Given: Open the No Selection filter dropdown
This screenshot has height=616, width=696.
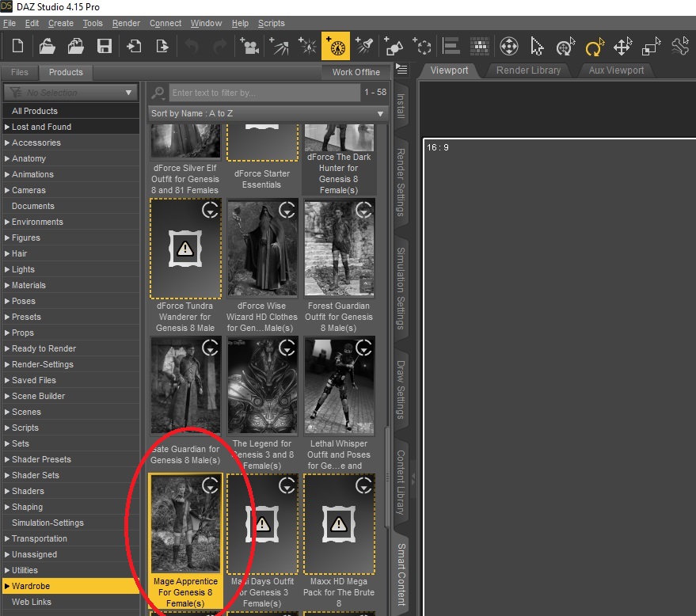Looking at the screenshot, I should pyautogui.click(x=70, y=92).
